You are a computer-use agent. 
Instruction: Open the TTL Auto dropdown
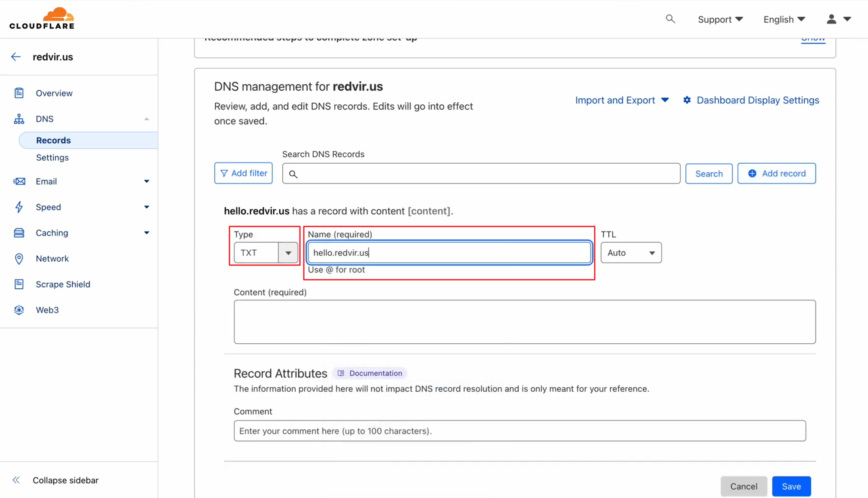(x=630, y=253)
